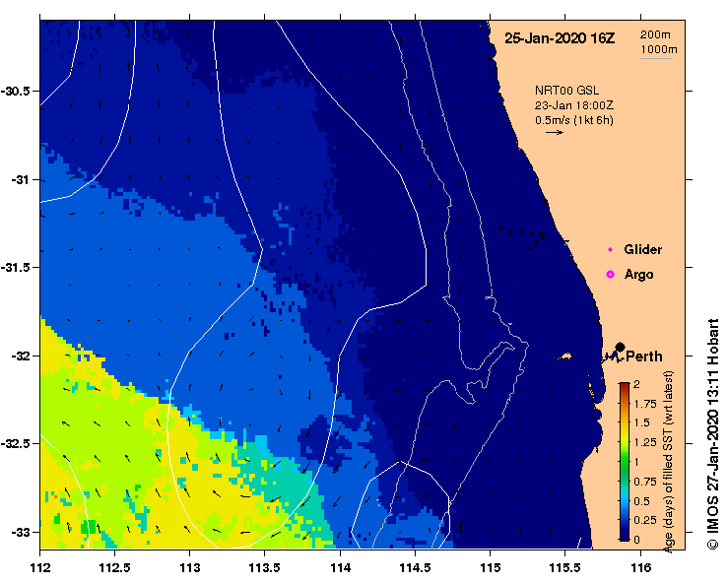Click the IMOS copyright timestamp text
This screenshot has height=583, width=728.
point(712,434)
